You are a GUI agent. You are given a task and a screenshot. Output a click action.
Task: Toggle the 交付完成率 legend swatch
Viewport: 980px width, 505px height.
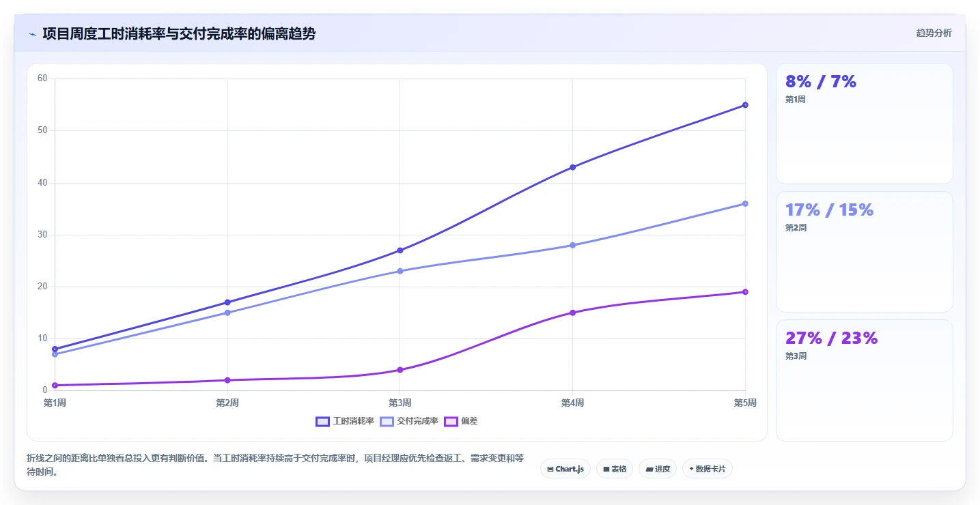[x=387, y=421]
